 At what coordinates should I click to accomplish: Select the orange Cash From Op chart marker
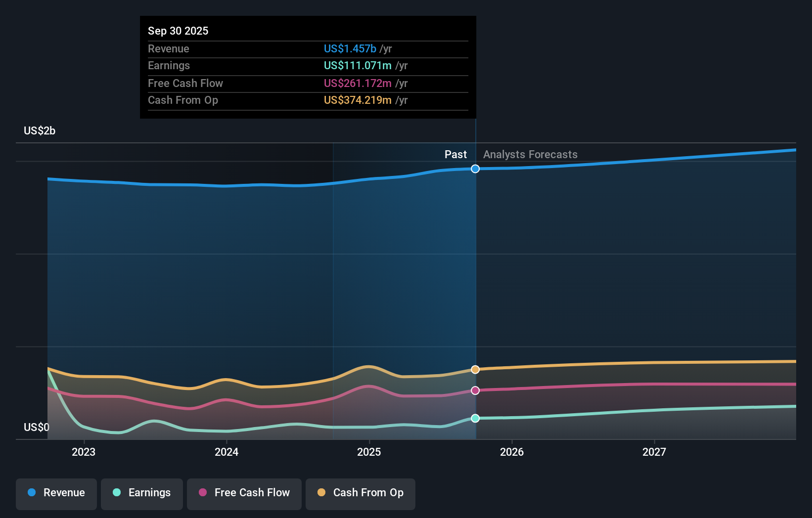475,369
